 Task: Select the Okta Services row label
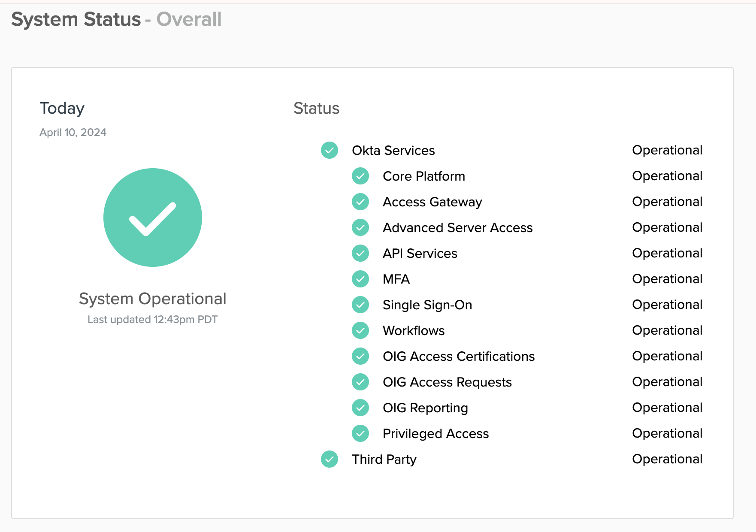click(x=393, y=151)
